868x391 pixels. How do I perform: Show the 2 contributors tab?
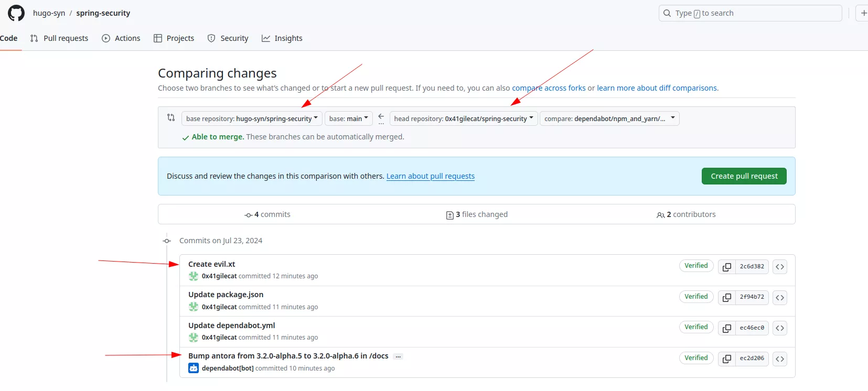(686, 214)
